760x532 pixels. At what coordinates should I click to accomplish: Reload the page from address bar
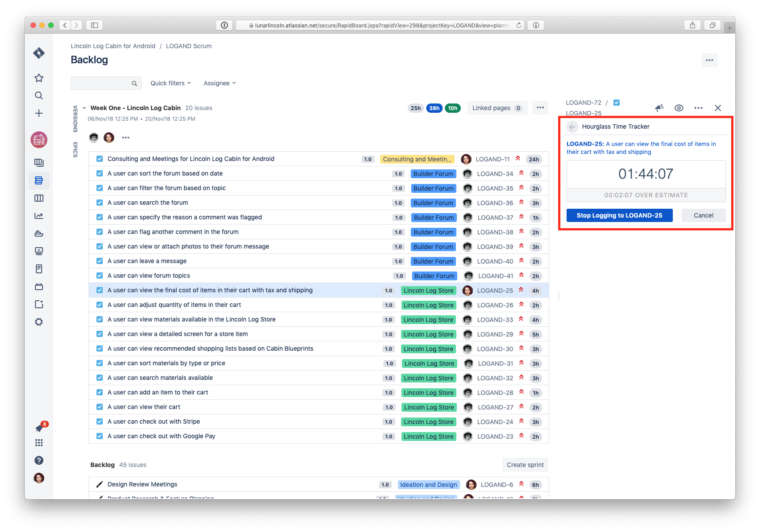click(x=519, y=25)
